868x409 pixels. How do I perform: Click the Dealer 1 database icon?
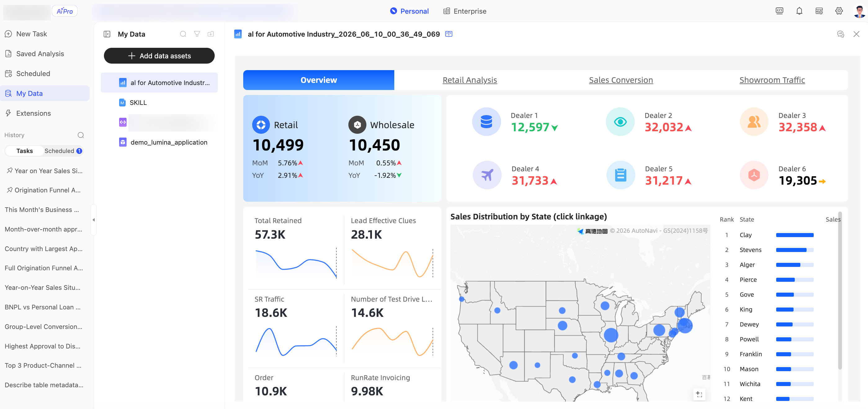pos(486,122)
